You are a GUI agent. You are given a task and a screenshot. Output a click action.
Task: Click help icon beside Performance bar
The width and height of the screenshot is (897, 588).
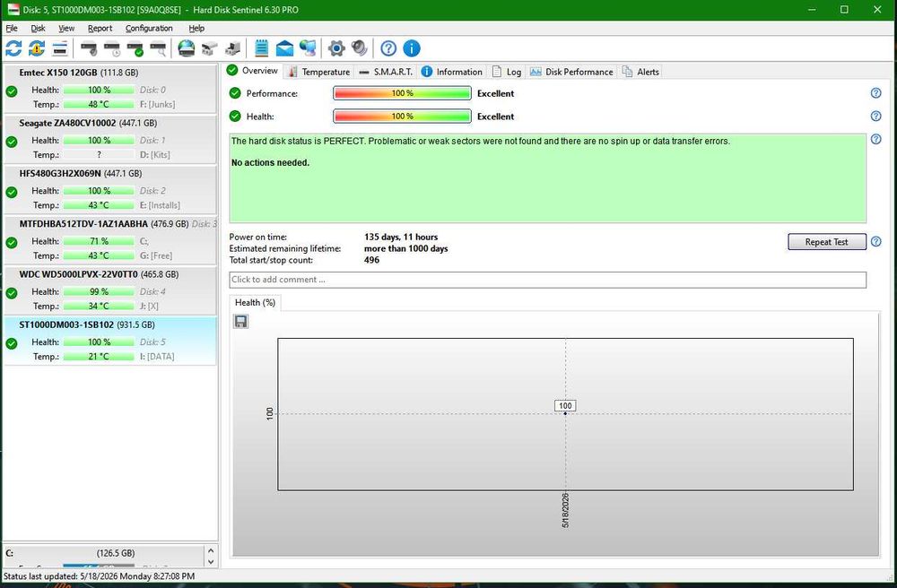pyautogui.click(x=875, y=93)
